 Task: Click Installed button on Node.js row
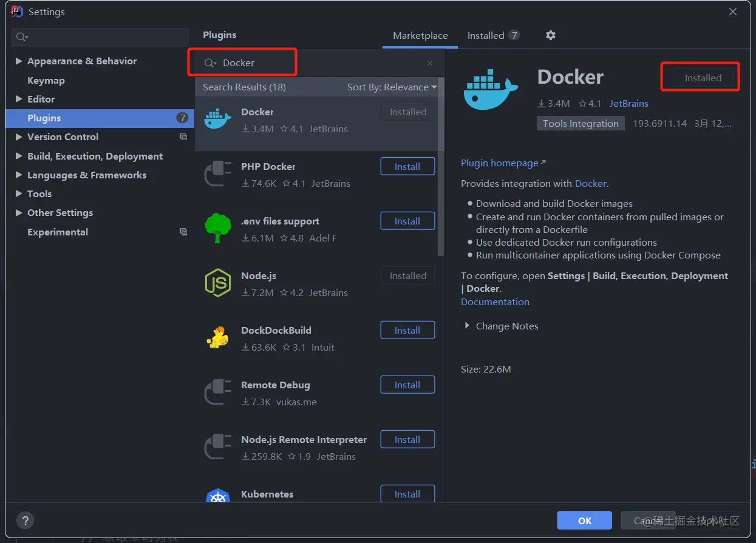(407, 275)
